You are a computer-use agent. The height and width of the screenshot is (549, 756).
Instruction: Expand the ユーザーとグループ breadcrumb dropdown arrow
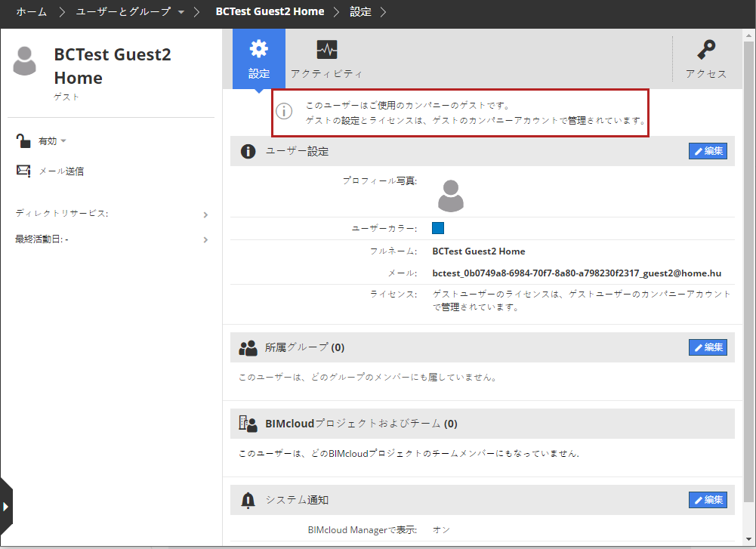pos(181,12)
